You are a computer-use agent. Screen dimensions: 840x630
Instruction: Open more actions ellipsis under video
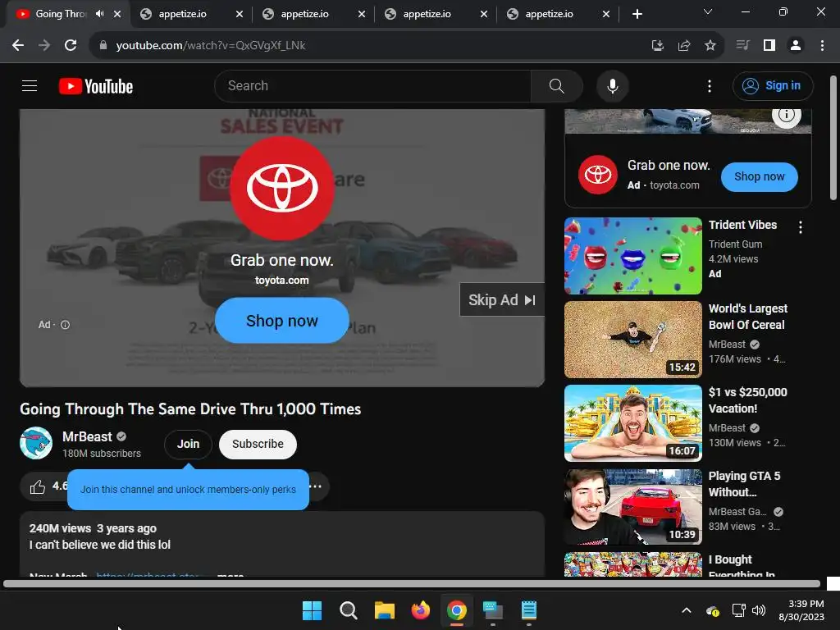pyautogui.click(x=316, y=486)
